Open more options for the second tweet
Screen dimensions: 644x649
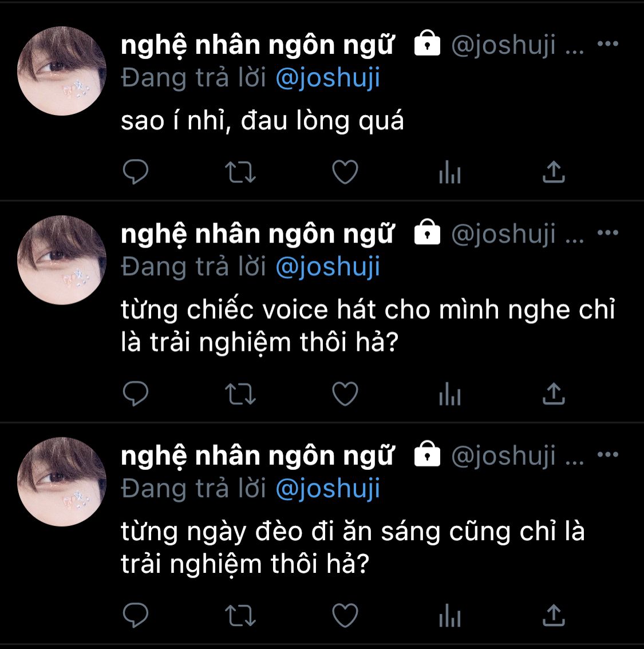[607, 232]
